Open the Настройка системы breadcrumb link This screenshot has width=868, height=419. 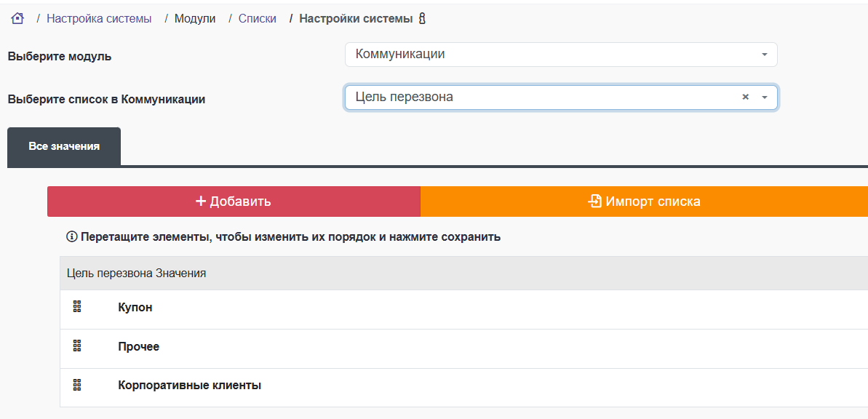(99, 19)
